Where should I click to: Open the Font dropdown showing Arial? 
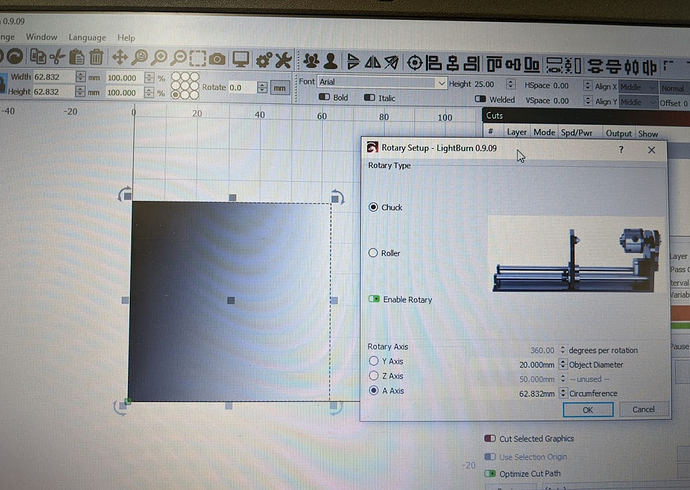(381, 82)
